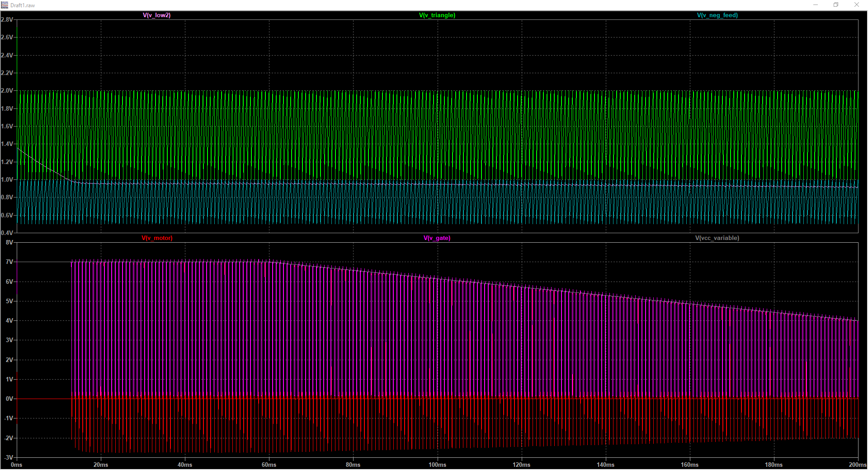The image size is (868, 470).
Task: Close the Draft1.raw waveform window
Action: click(x=856, y=5)
